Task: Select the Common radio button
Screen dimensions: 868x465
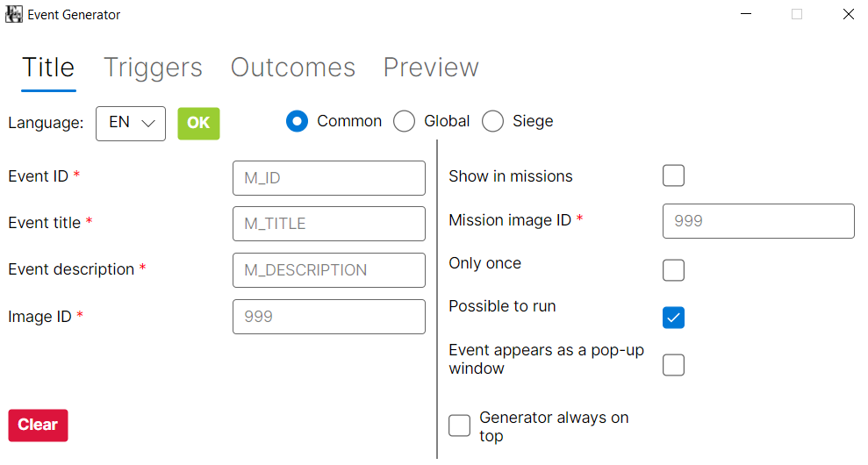Action: pyautogui.click(x=298, y=121)
